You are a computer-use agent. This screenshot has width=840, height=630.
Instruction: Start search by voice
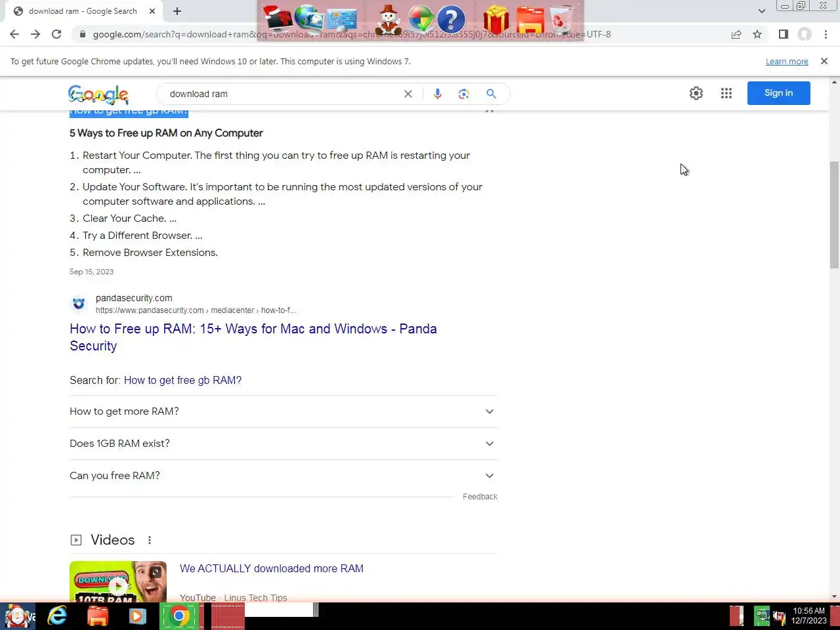[438, 94]
